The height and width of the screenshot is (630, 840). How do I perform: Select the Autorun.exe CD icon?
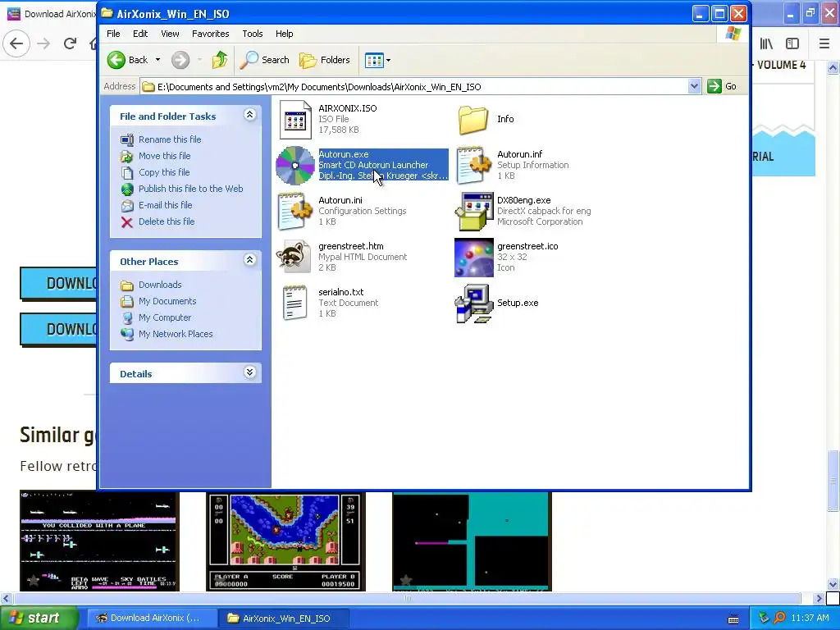pyautogui.click(x=295, y=166)
